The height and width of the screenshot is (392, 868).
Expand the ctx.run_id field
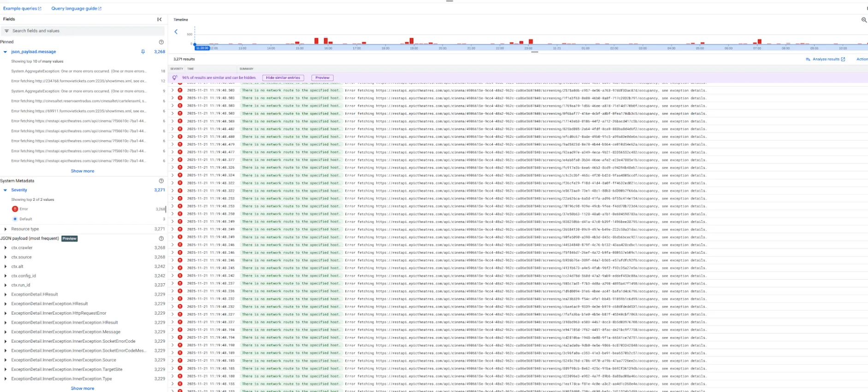click(5, 285)
